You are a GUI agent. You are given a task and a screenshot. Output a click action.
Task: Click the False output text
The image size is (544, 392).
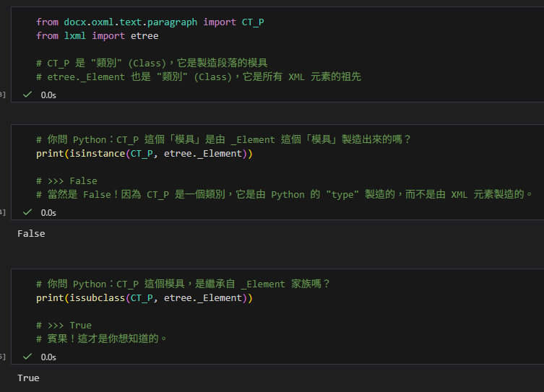click(31, 233)
